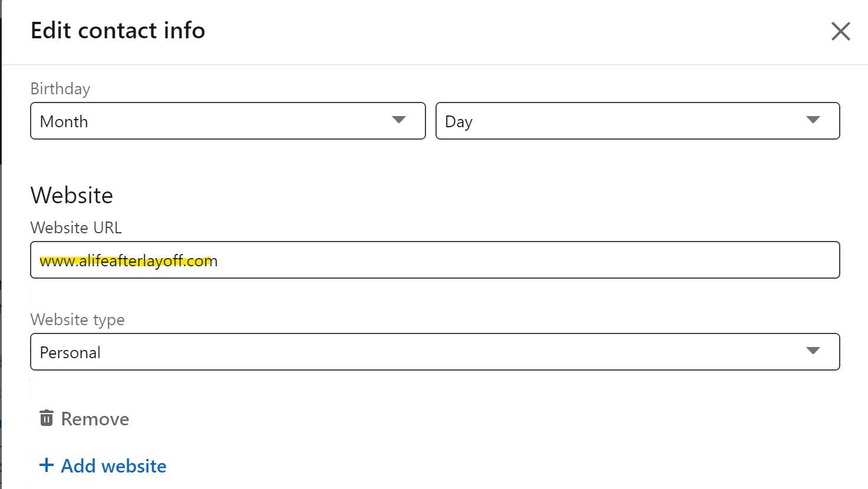Image resolution: width=868 pixels, height=489 pixels.
Task: Click the plus icon beside Add website
Action: coord(46,465)
